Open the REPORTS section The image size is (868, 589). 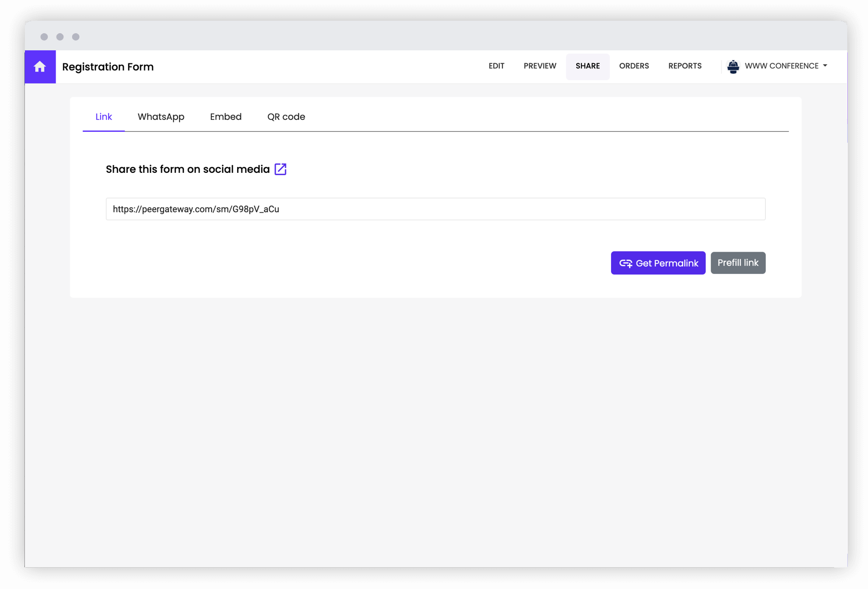coord(685,66)
